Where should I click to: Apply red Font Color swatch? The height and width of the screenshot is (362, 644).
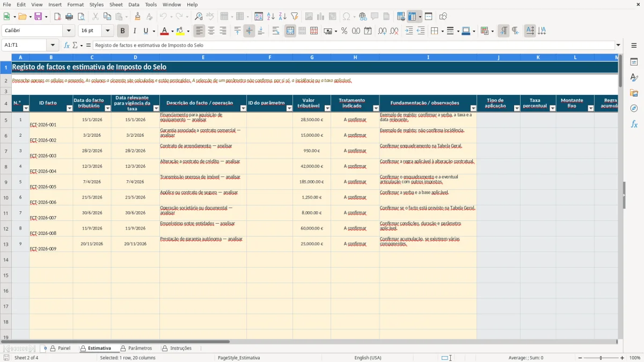pos(165,31)
